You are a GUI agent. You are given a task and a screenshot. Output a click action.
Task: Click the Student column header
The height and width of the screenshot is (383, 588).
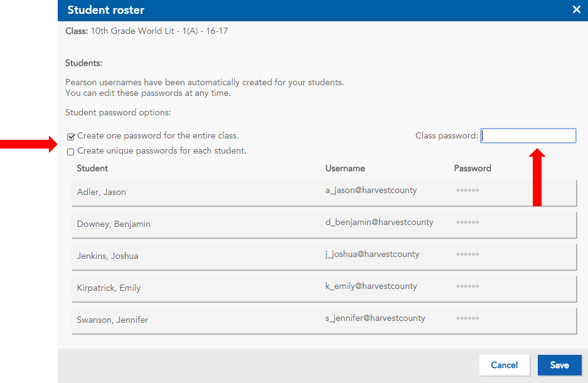[92, 168]
